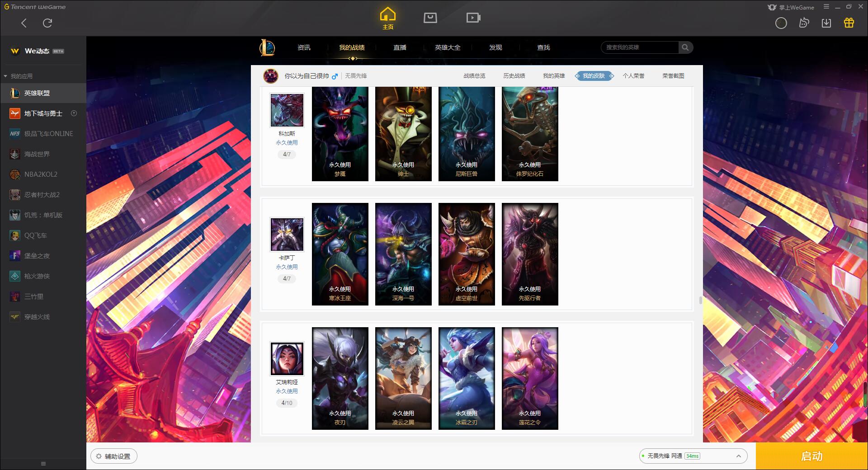
Task: Open 辅助设置 settings button
Action: [114, 456]
